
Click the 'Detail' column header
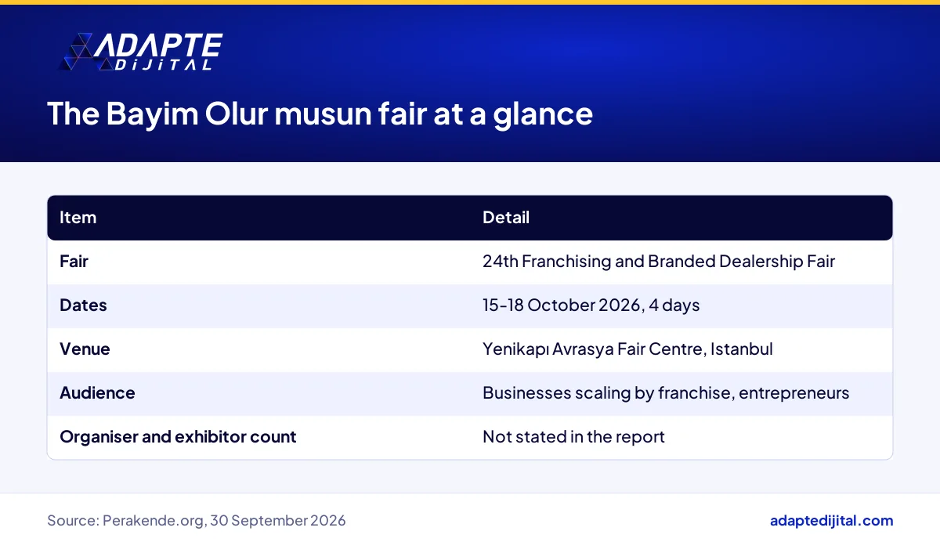pyautogui.click(x=506, y=218)
